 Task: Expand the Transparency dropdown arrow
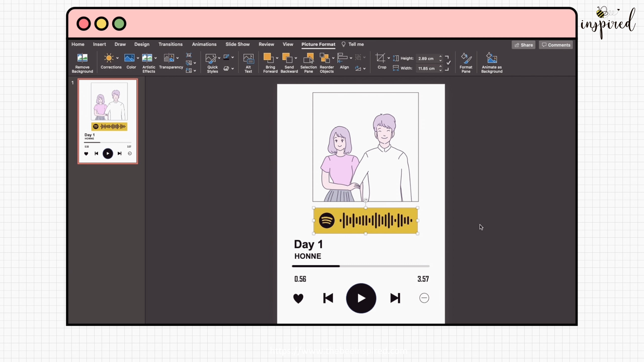coord(178,58)
